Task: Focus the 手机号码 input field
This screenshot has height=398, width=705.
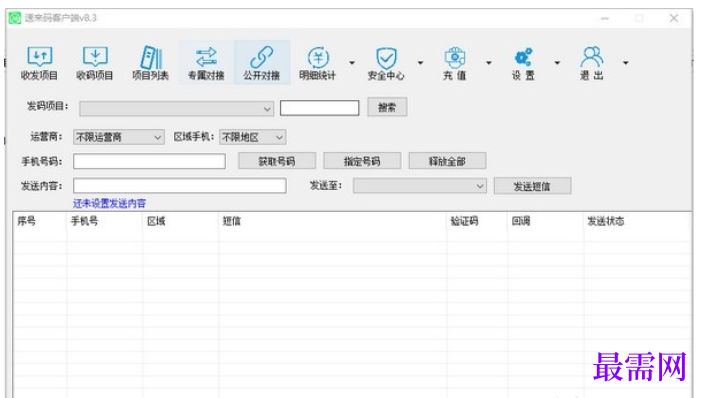Action: pos(149,161)
